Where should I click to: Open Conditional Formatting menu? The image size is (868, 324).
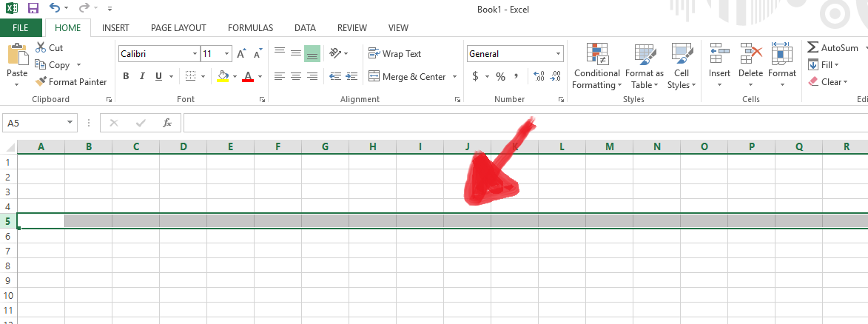(596, 66)
